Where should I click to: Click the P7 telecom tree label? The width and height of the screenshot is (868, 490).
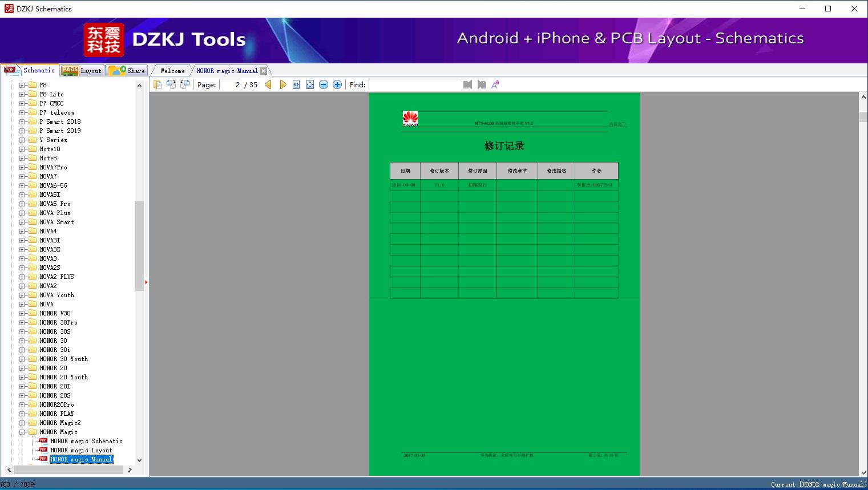57,112
